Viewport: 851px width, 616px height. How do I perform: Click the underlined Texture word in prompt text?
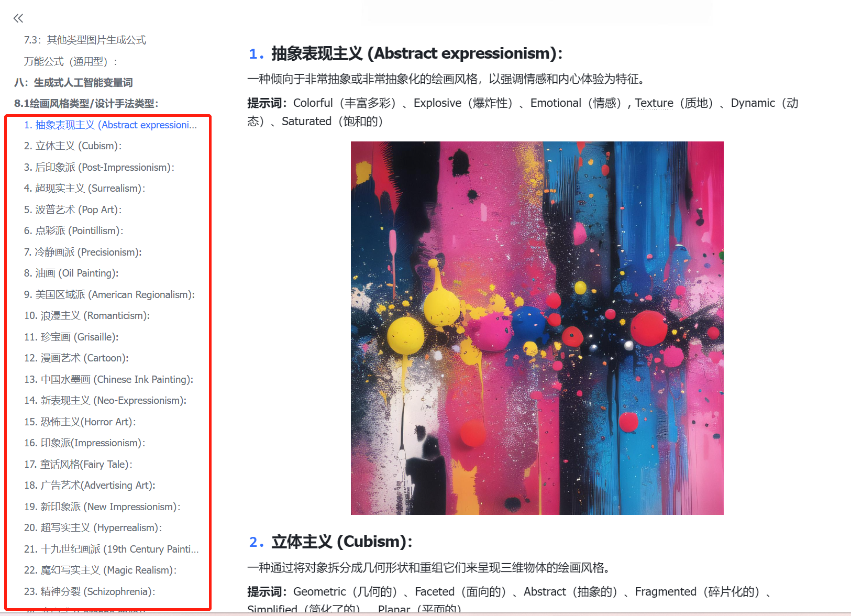654,103
